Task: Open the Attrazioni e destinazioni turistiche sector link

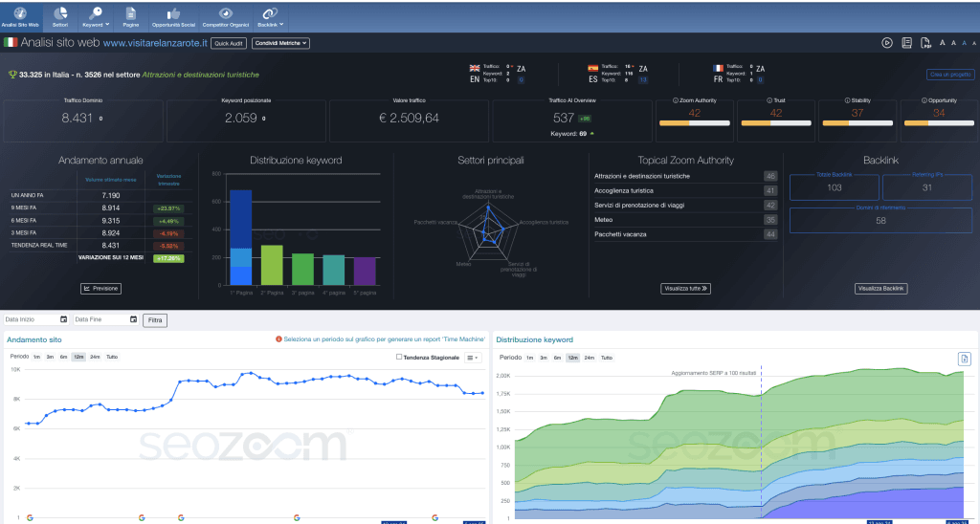Action: (x=200, y=75)
